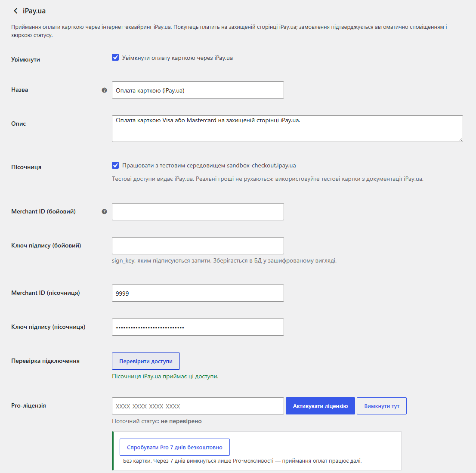
Task: Click the Пісочниця row label
Action: [x=26, y=167]
